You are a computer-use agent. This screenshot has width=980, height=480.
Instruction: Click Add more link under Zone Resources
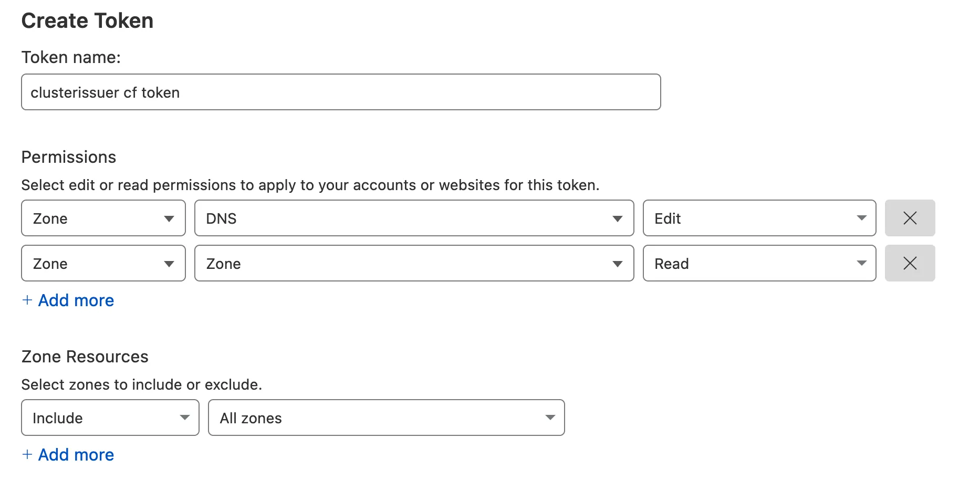tap(76, 455)
